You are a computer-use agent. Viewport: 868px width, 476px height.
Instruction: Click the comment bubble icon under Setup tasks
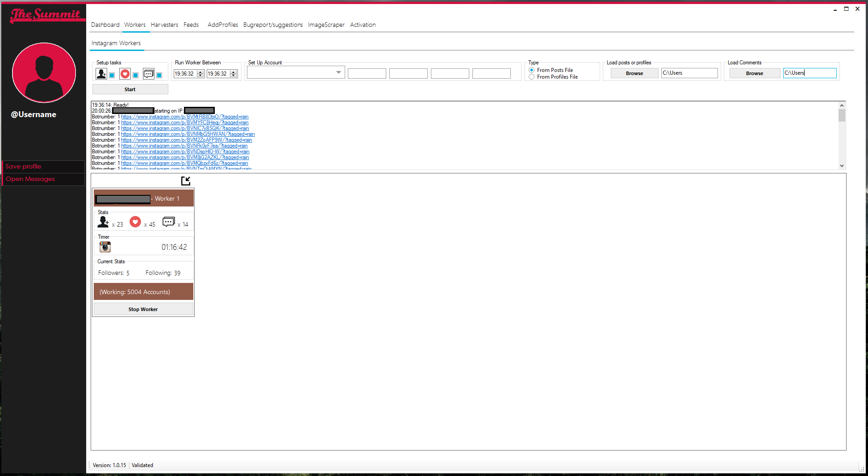(149, 74)
